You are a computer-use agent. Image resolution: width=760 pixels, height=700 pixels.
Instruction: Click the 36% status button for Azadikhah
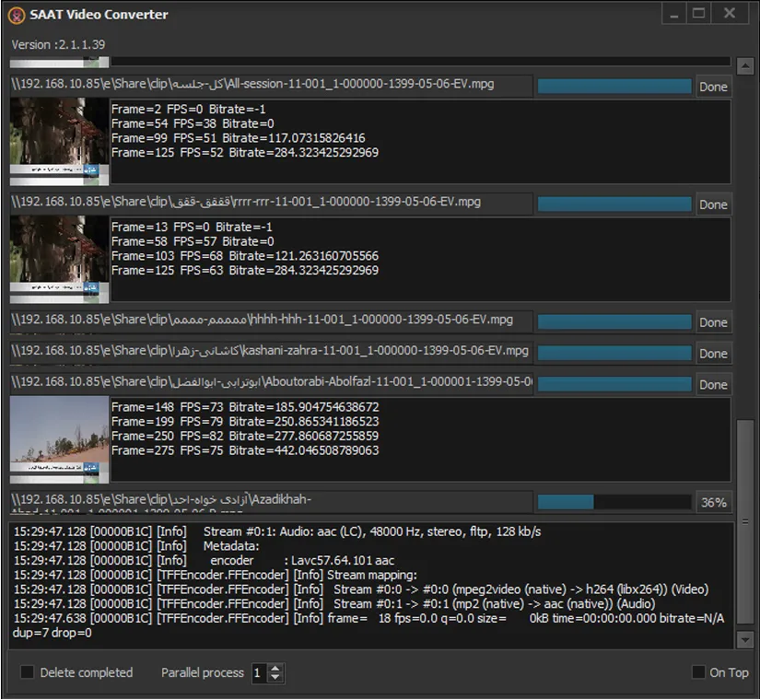point(713,502)
